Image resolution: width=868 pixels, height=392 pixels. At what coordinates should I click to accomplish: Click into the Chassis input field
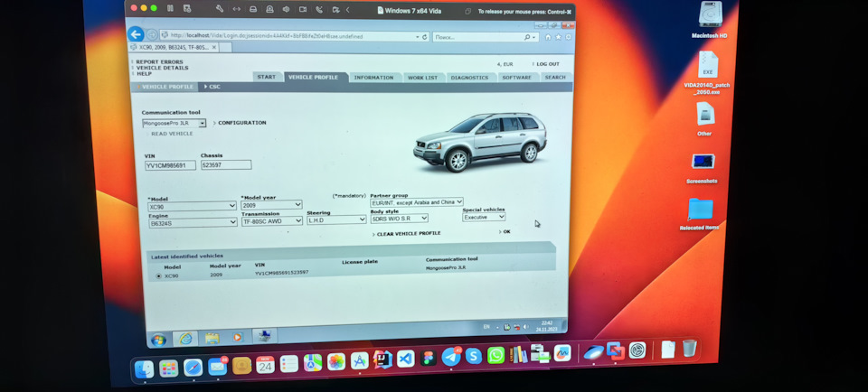coord(226,164)
